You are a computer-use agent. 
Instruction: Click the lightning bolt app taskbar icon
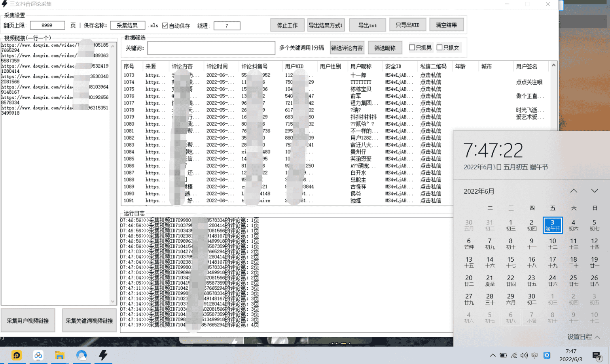(103, 355)
